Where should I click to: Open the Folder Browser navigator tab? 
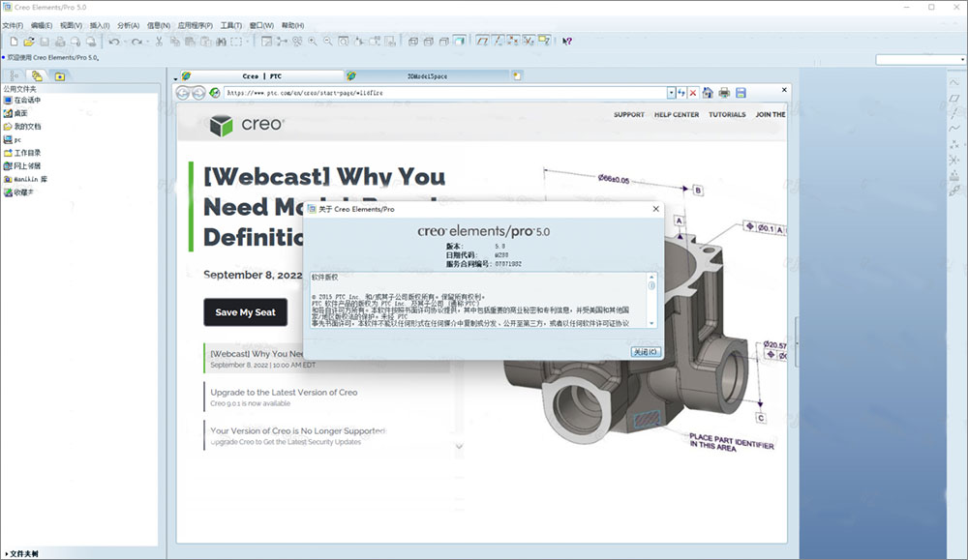pyautogui.click(x=37, y=75)
